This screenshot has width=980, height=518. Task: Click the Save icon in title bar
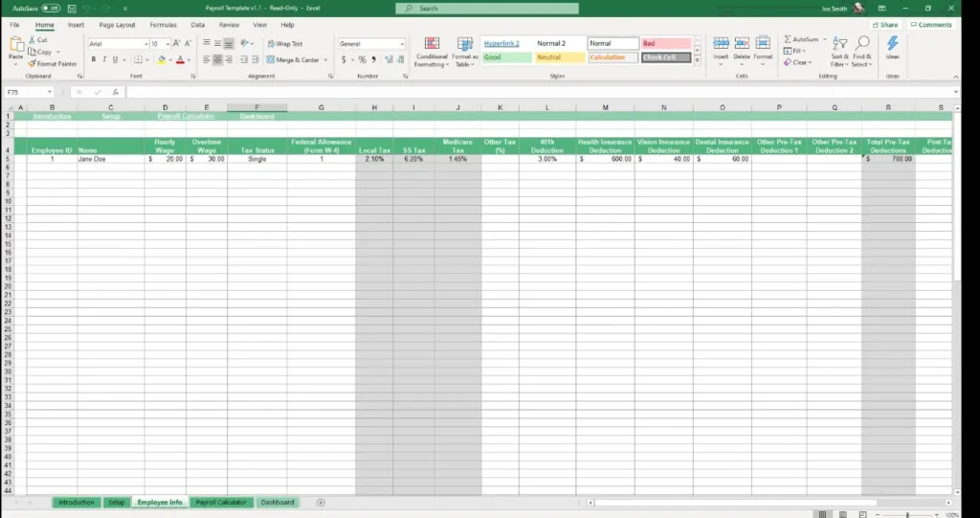72,9
